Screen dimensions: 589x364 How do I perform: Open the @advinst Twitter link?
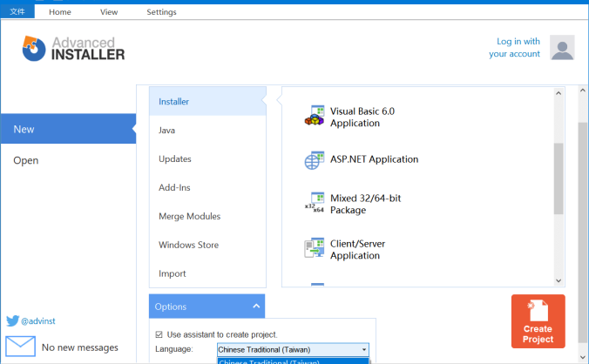coord(38,320)
